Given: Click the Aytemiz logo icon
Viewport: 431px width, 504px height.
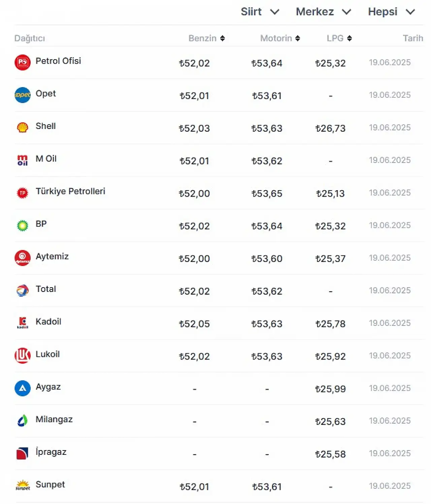Looking at the screenshot, I should pyautogui.click(x=23, y=258).
